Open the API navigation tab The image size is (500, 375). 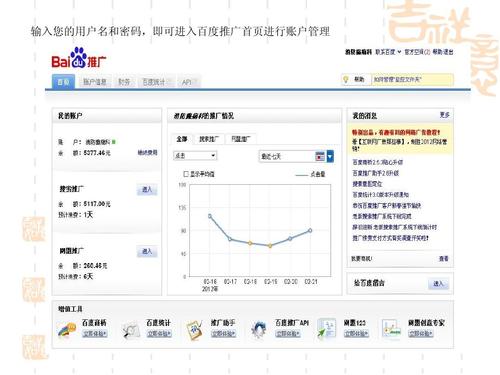click(189, 82)
